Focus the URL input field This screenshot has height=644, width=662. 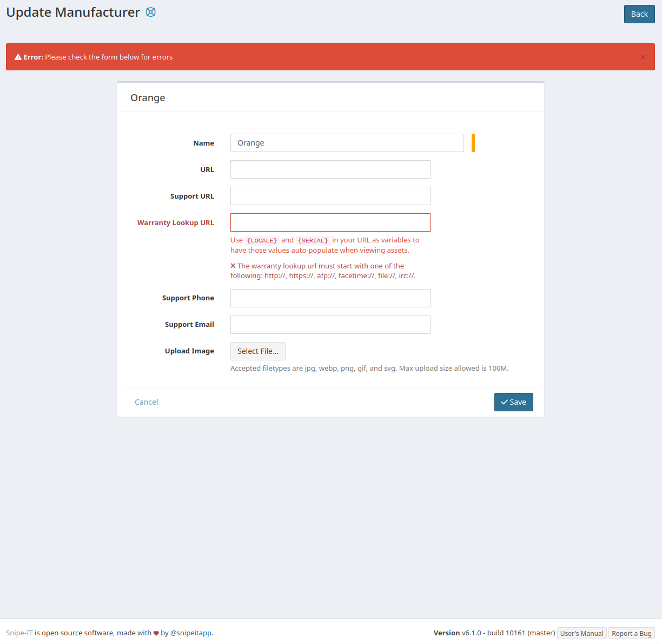coord(330,169)
